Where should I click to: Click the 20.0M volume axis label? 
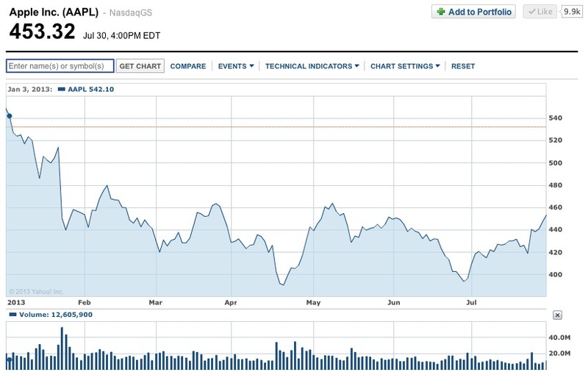[559, 353]
